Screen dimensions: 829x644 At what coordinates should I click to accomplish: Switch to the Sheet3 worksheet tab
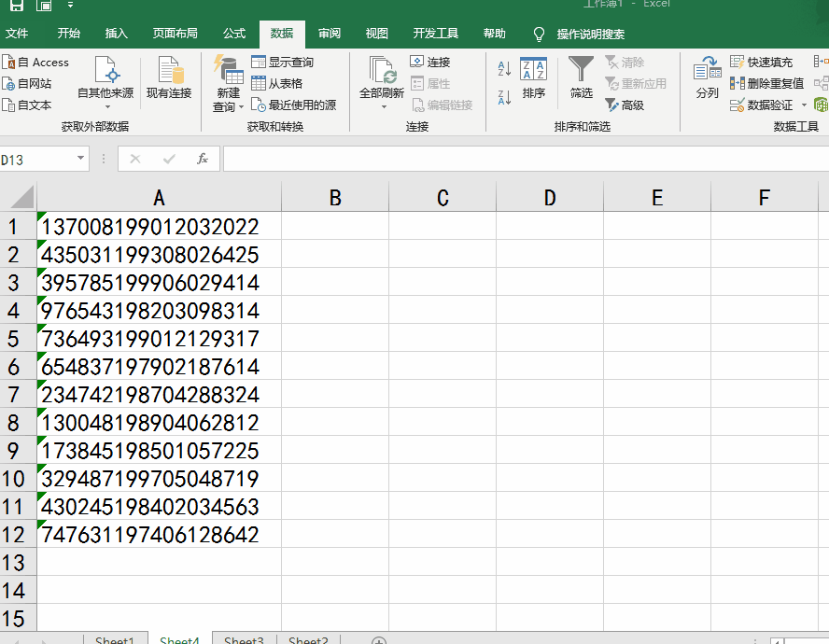(x=243, y=638)
